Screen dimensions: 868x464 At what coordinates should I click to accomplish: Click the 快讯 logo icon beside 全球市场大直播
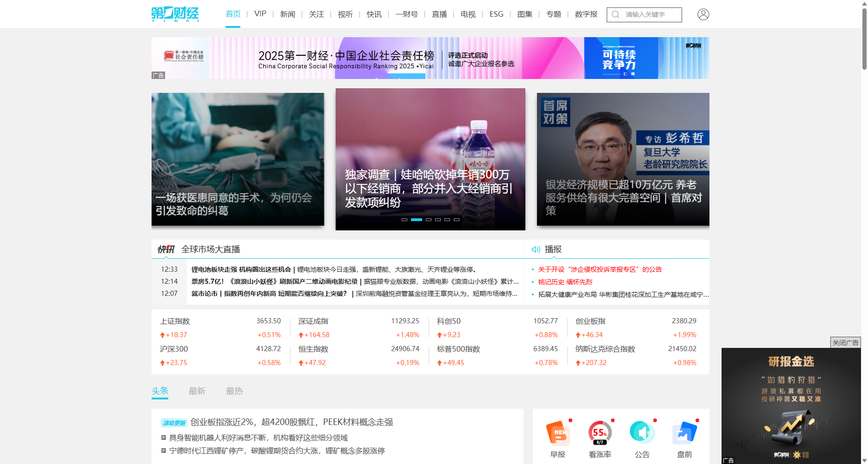point(166,249)
